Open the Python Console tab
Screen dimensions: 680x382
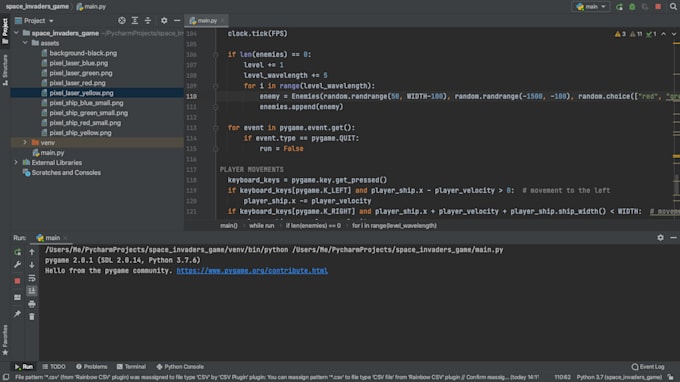(x=180, y=367)
